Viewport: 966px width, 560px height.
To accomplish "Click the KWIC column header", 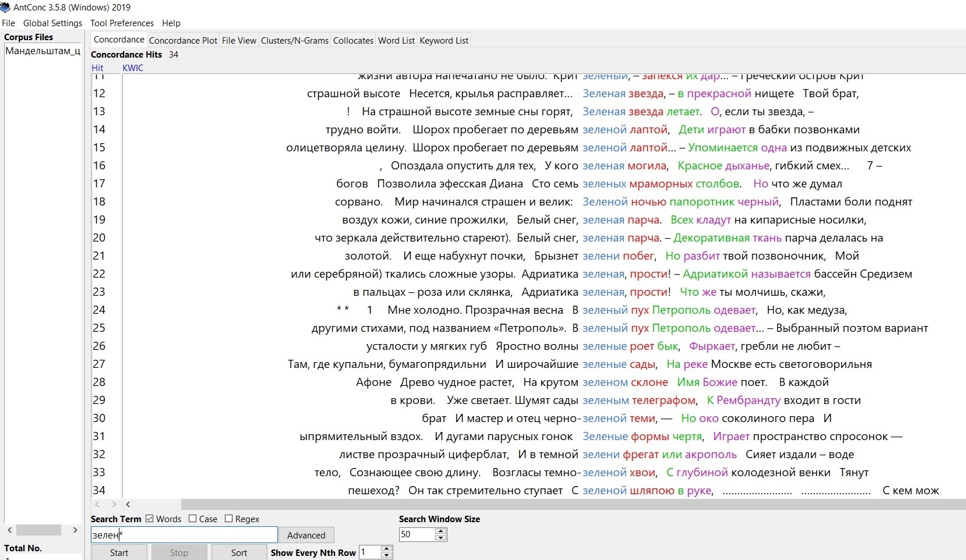I will pyautogui.click(x=133, y=68).
